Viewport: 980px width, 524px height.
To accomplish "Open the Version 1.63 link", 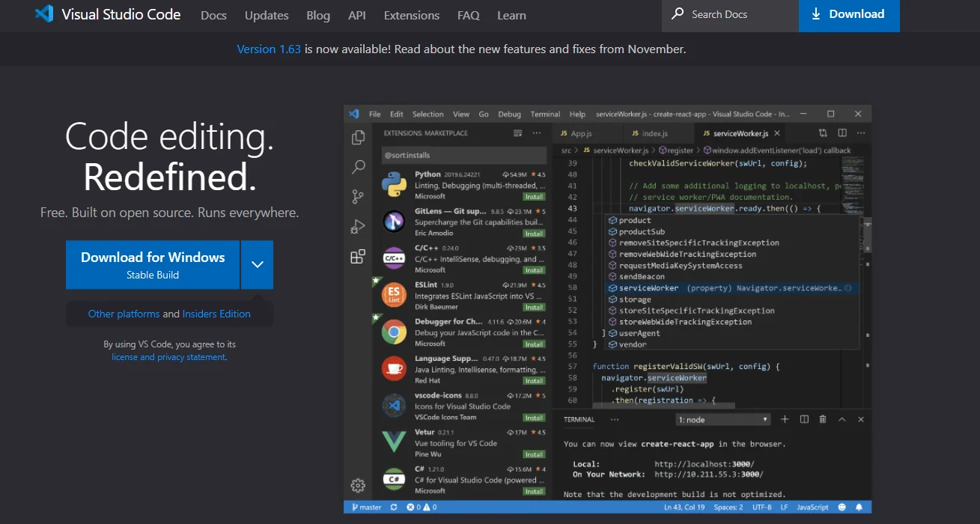I will 269,49.
